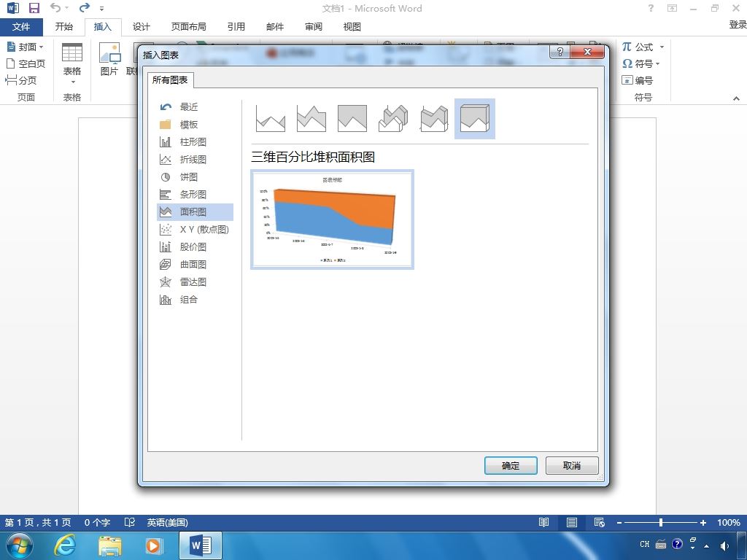This screenshot has height=560, width=747.
Task: Open help in Insert Chart dialog
Action: (x=560, y=52)
